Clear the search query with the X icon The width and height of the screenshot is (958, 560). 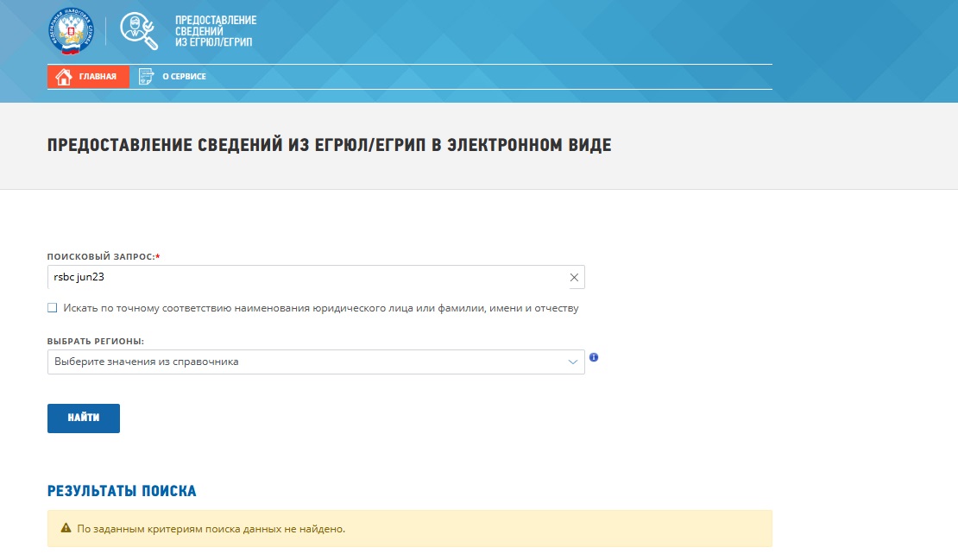click(574, 277)
